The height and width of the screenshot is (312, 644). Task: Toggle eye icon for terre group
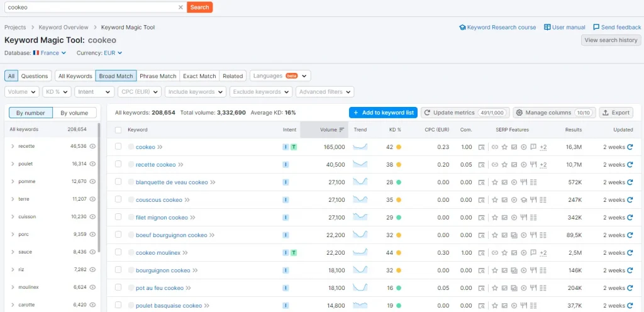(93, 199)
